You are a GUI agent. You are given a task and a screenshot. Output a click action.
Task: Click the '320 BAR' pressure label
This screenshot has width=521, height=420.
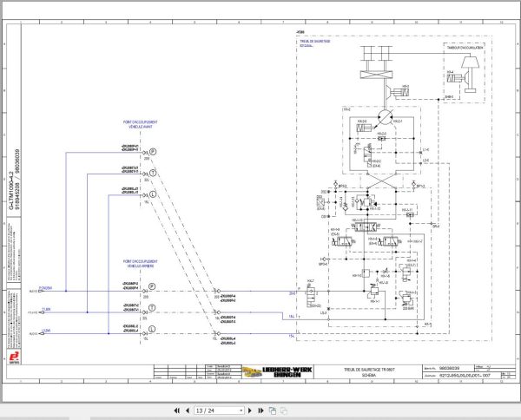pyautogui.click(x=408, y=308)
